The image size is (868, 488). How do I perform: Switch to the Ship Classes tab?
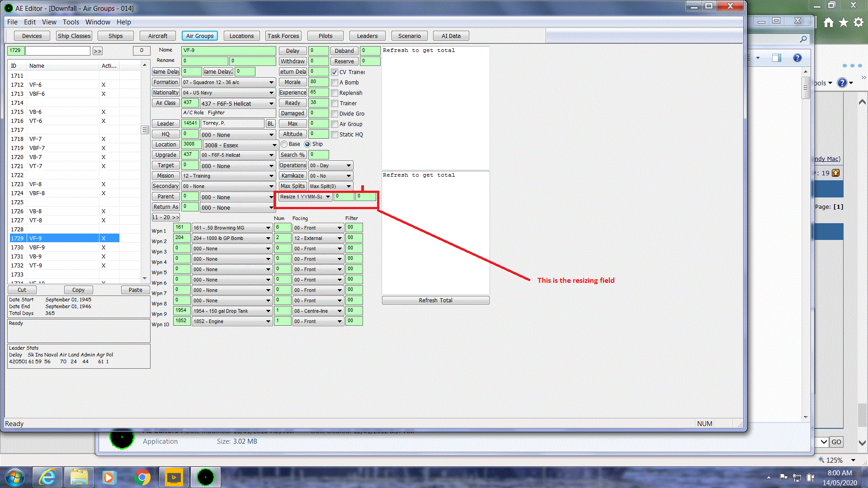[x=74, y=36]
